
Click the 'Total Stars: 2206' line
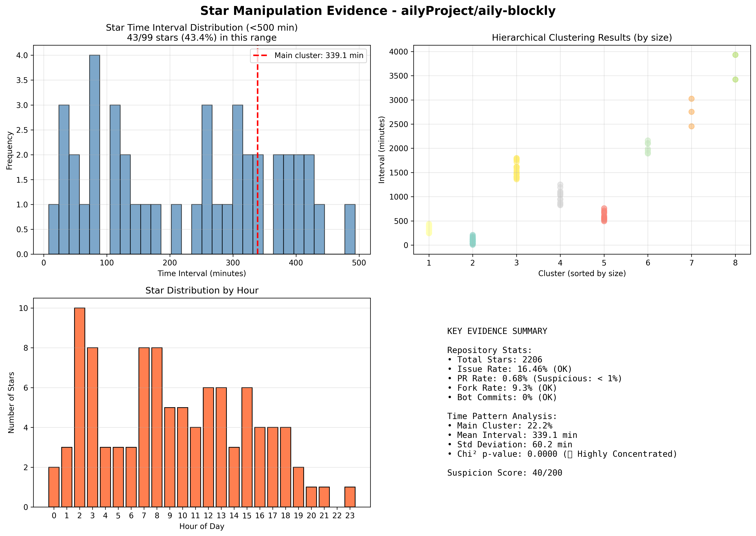pyautogui.click(x=494, y=360)
